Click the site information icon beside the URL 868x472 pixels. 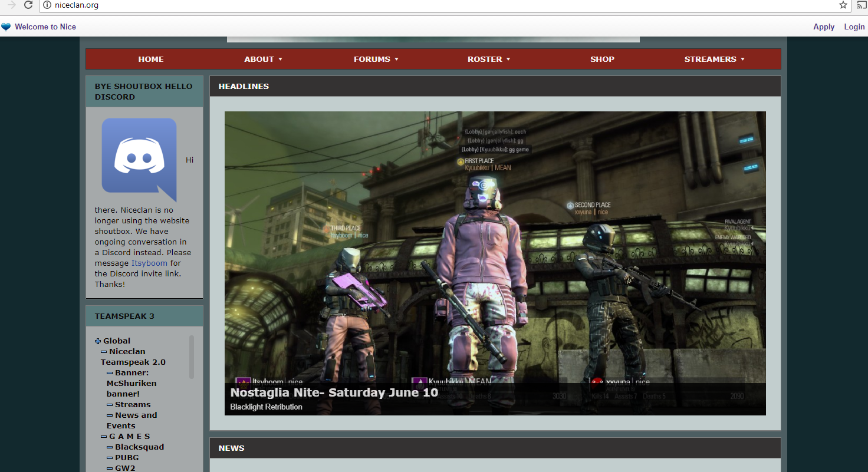[48, 5]
